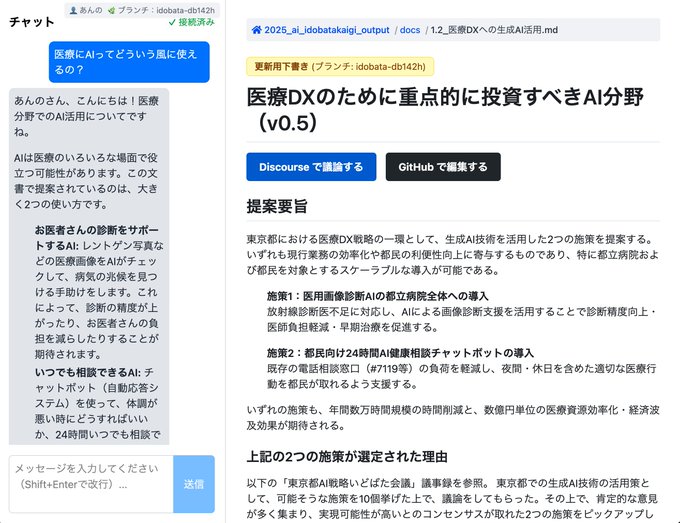Screen dimensions: 680x523
Task: Open the 2025_ai_idobatakaigi_output breadcrumb link
Action: pyautogui.click(x=327, y=30)
